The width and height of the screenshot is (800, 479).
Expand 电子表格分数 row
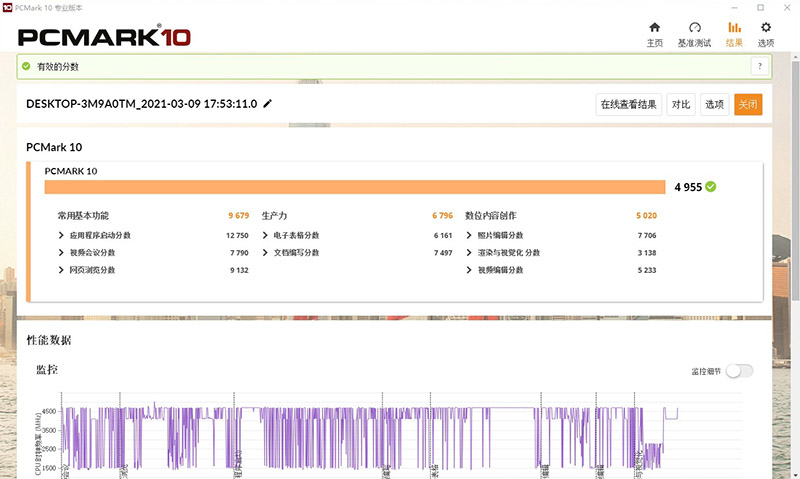pos(265,235)
